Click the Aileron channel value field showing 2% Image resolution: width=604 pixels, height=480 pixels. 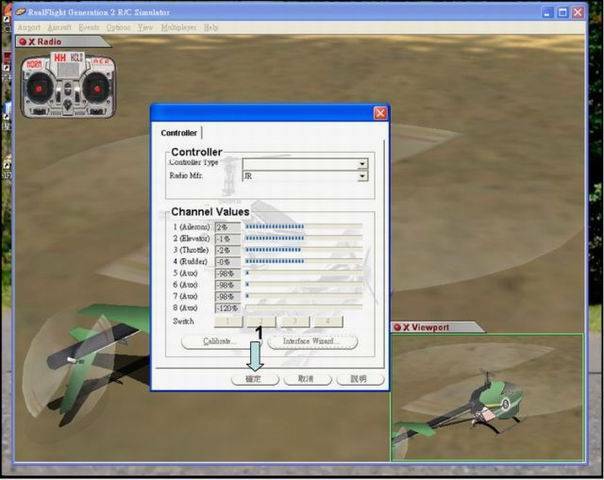[x=228, y=227]
